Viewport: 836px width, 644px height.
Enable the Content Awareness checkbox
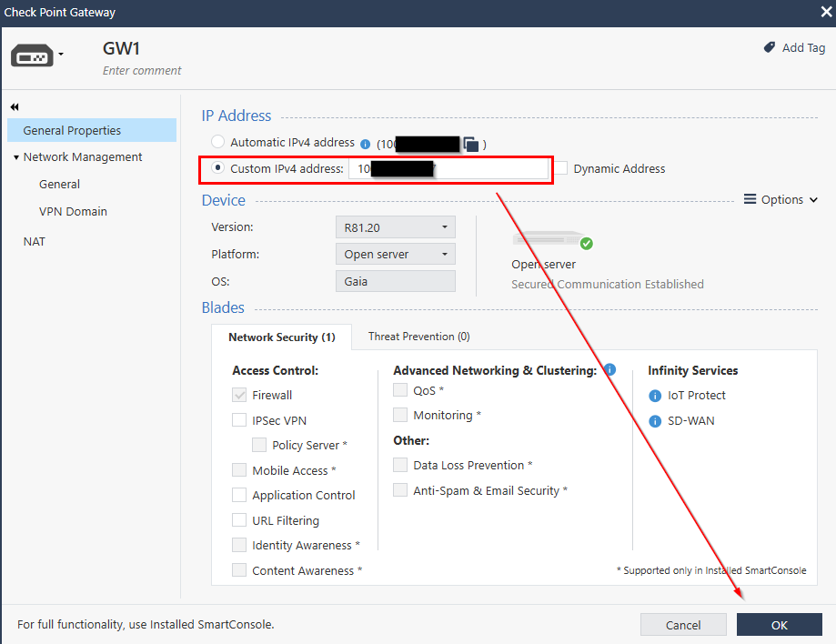pos(239,570)
